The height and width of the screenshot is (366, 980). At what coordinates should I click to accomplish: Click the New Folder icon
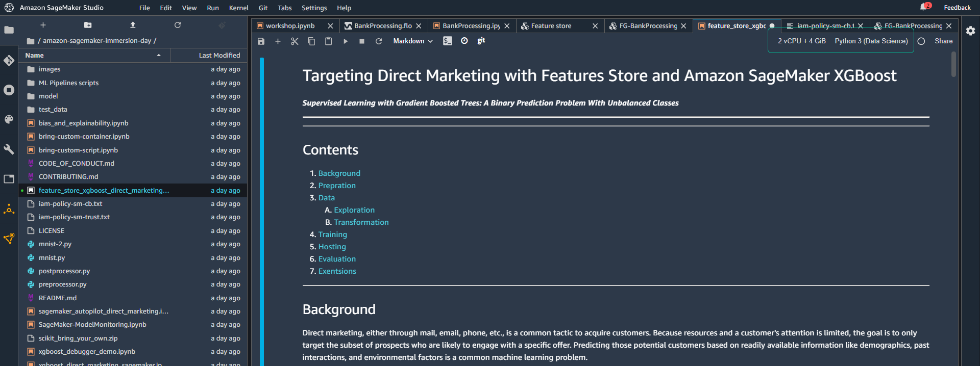88,25
